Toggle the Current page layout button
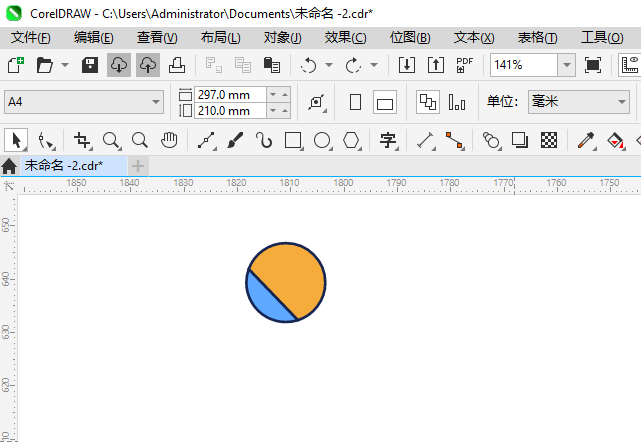 457,102
